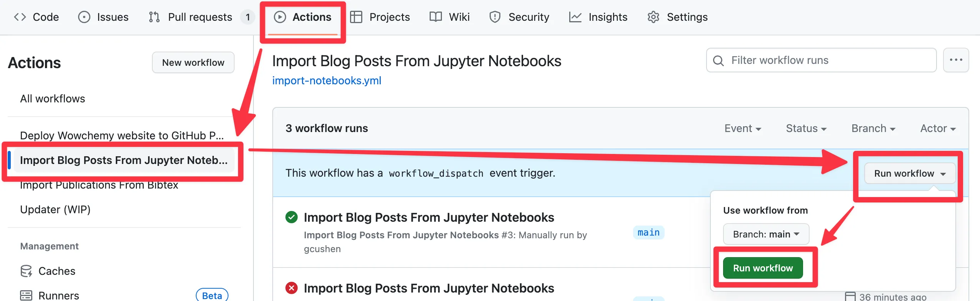Open the three-dot workflow options menu
Viewport: 980px width, 301px height.
pos(956,60)
